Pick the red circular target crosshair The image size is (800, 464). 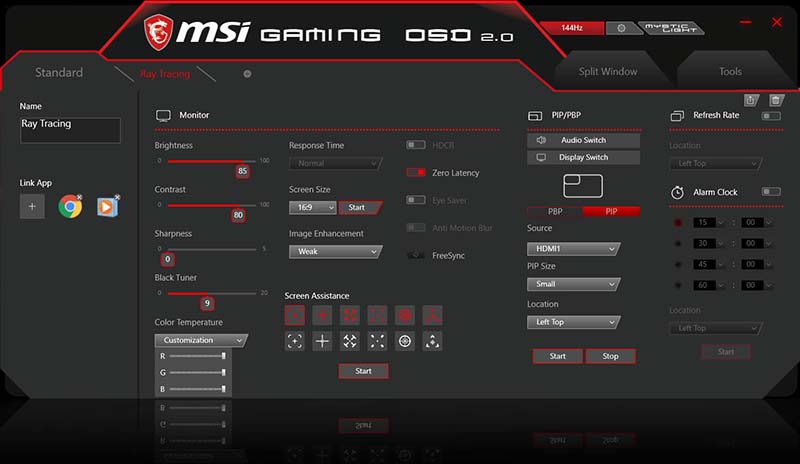pos(405,314)
